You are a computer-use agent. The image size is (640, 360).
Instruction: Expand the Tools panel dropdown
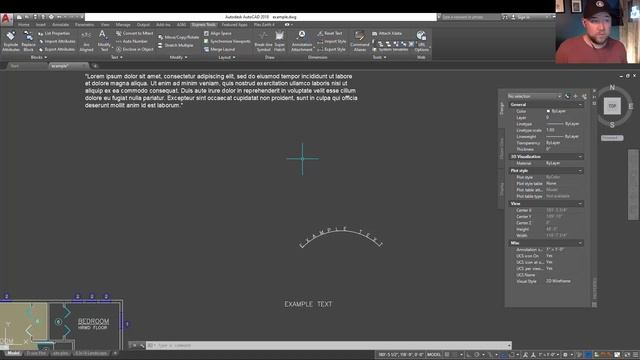(379, 58)
